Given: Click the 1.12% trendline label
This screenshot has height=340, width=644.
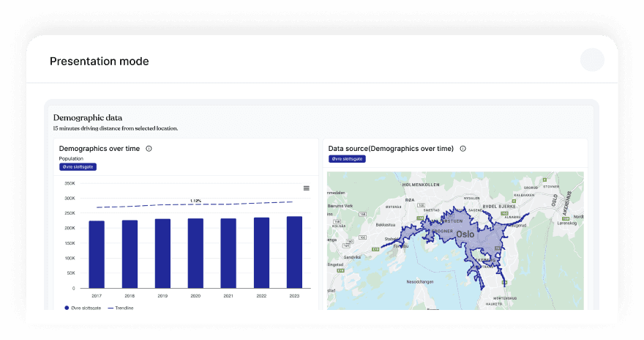Looking at the screenshot, I should (x=196, y=201).
